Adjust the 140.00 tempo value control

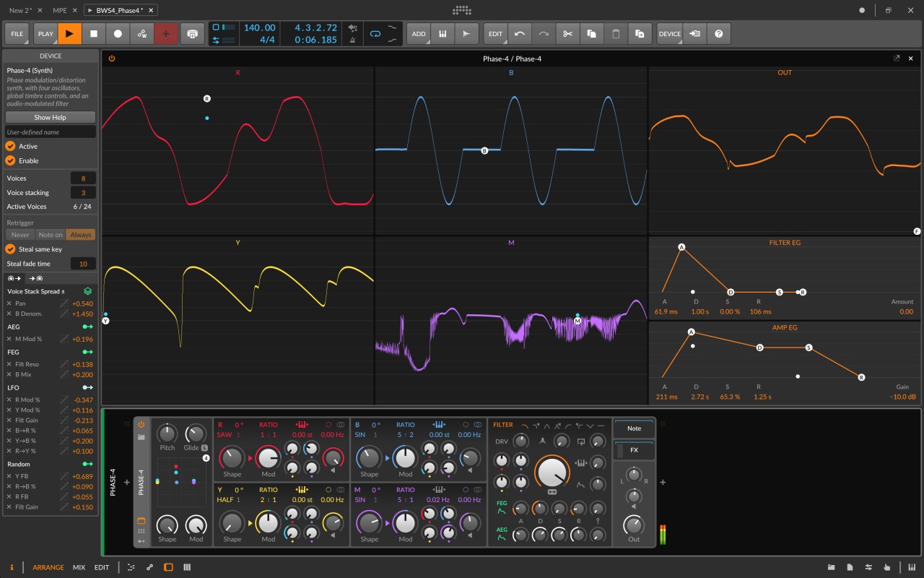coord(260,27)
